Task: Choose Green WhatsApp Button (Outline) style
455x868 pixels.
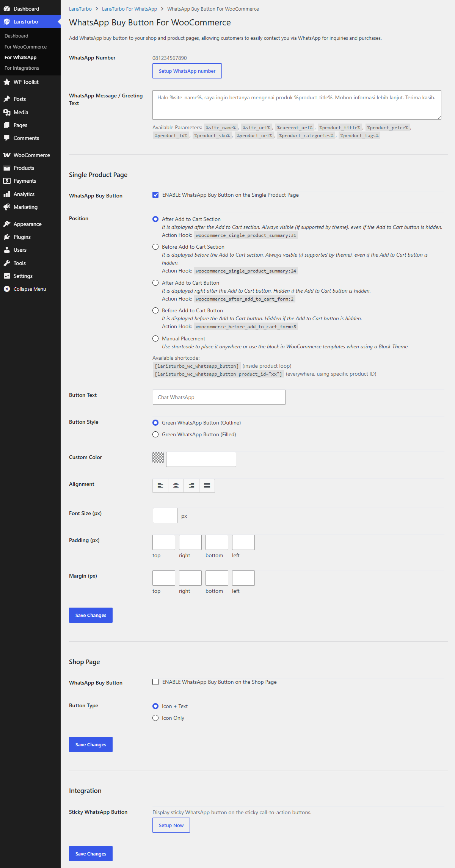Action: 155,423
